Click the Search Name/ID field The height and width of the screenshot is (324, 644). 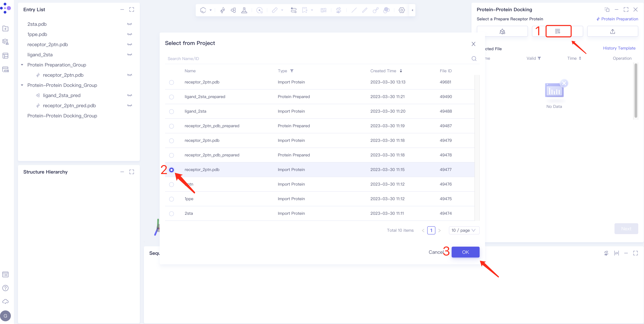click(x=317, y=59)
